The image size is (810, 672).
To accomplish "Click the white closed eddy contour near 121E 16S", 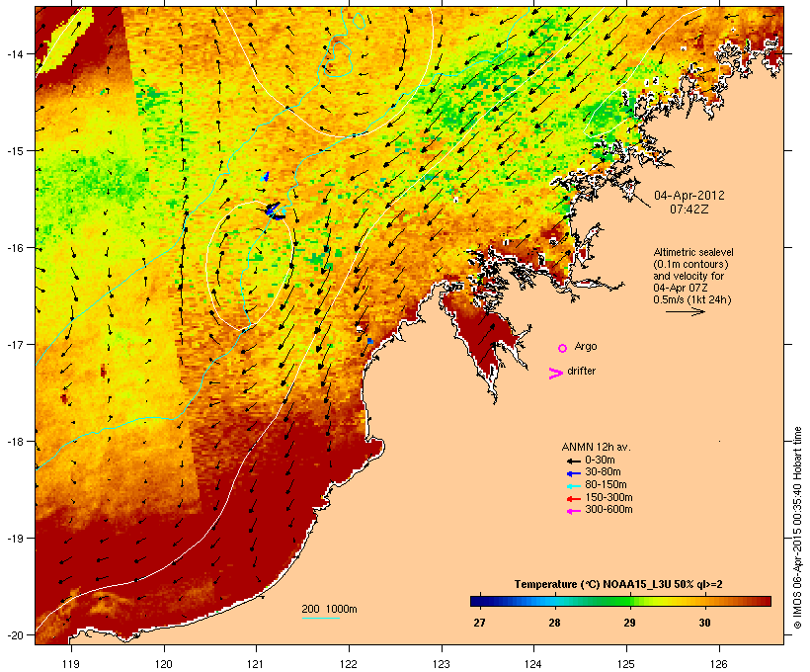I will click(250, 265).
